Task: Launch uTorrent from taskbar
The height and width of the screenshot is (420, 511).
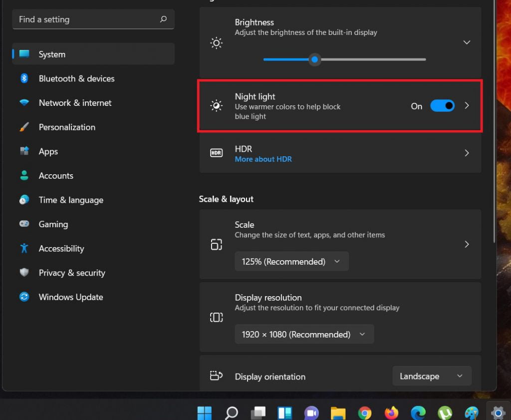Action: 445,413
